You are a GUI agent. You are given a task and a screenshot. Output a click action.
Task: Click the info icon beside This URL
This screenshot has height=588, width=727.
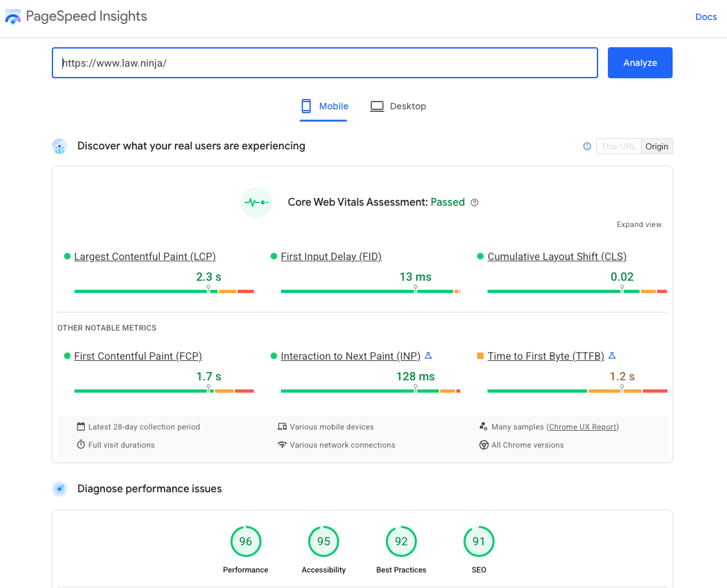pos(587,146)
